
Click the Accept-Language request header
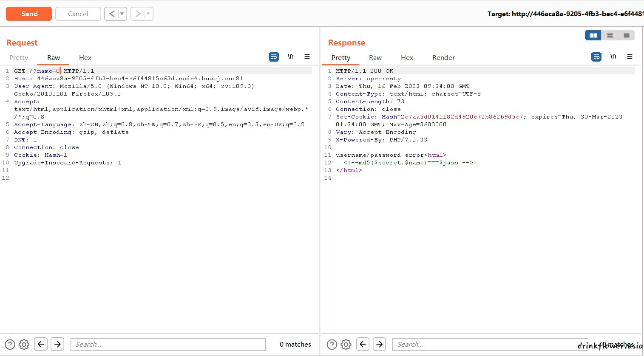[x=159, y=124]
